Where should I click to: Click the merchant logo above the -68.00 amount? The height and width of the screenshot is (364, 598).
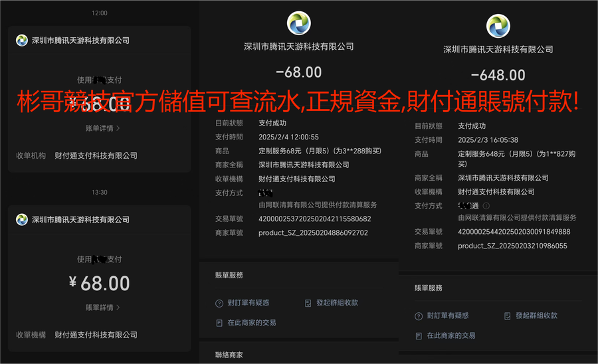point(298,23)
